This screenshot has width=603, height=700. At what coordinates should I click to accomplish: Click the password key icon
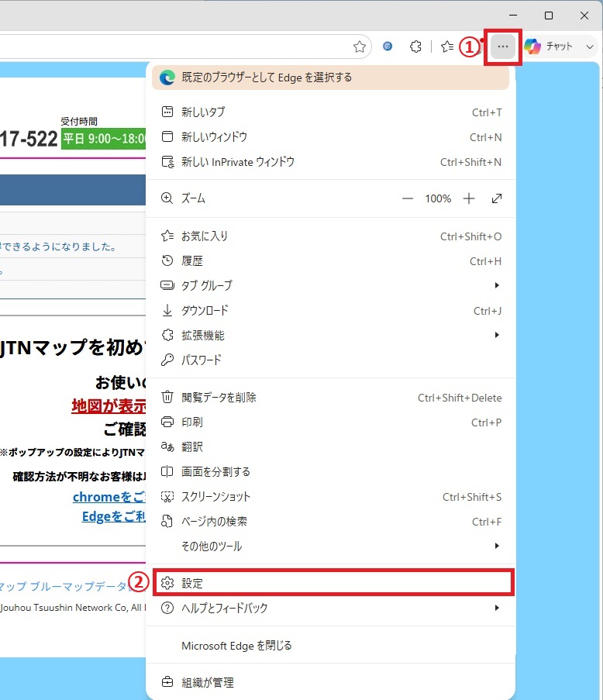tap(167, 360)
